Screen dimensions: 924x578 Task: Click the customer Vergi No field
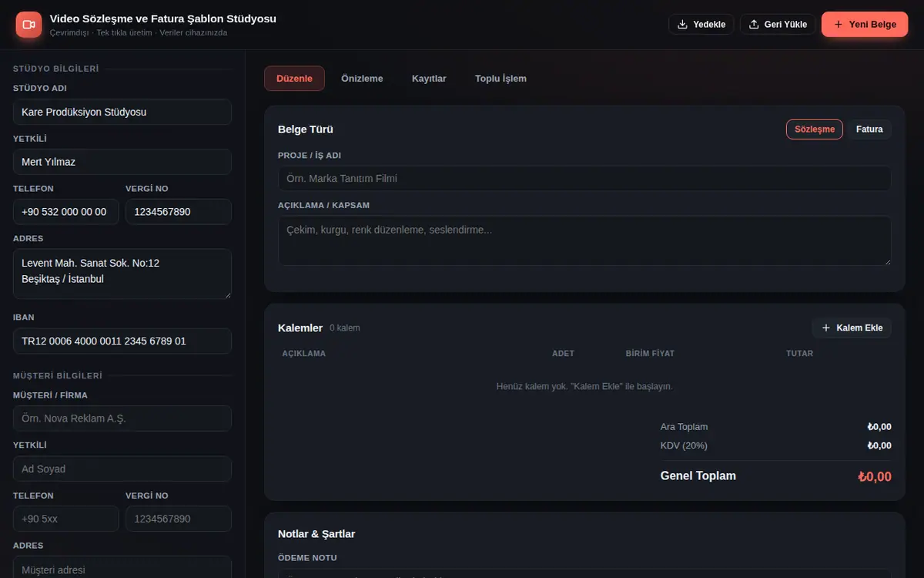[179, 519]
